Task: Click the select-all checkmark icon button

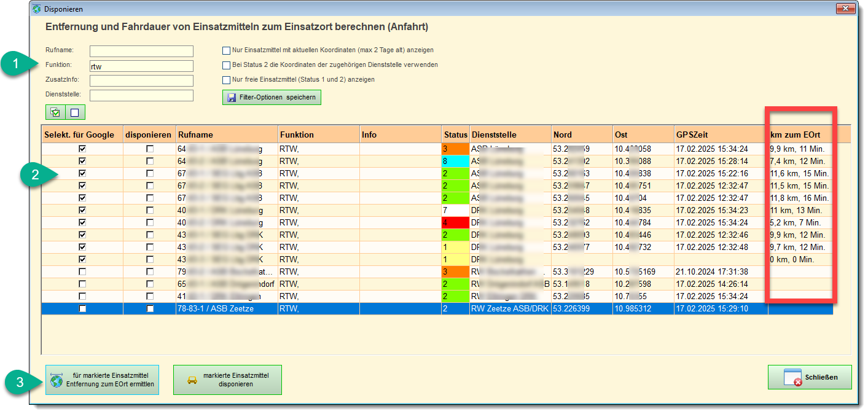Action: click(55, 112)
